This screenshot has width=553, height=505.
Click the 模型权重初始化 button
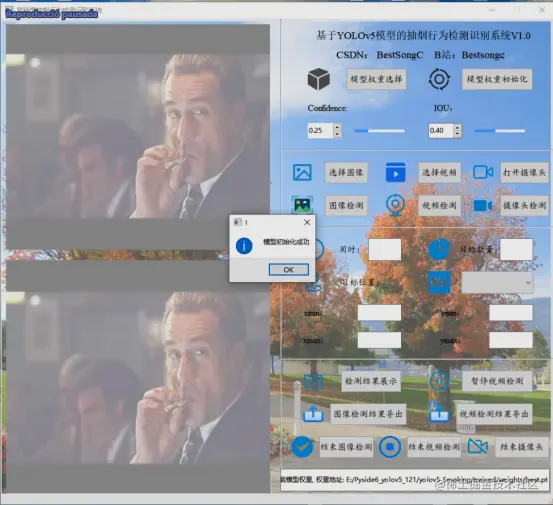(497, 79)
